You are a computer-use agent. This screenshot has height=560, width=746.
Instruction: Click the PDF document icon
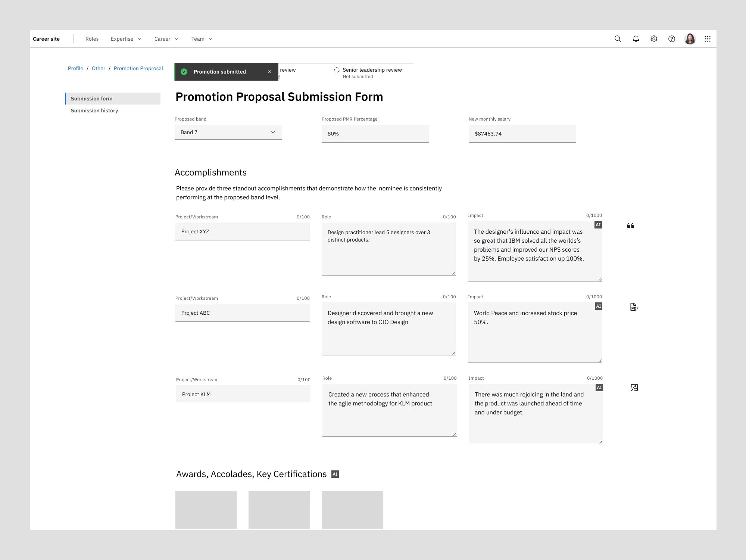pos(634,307)
